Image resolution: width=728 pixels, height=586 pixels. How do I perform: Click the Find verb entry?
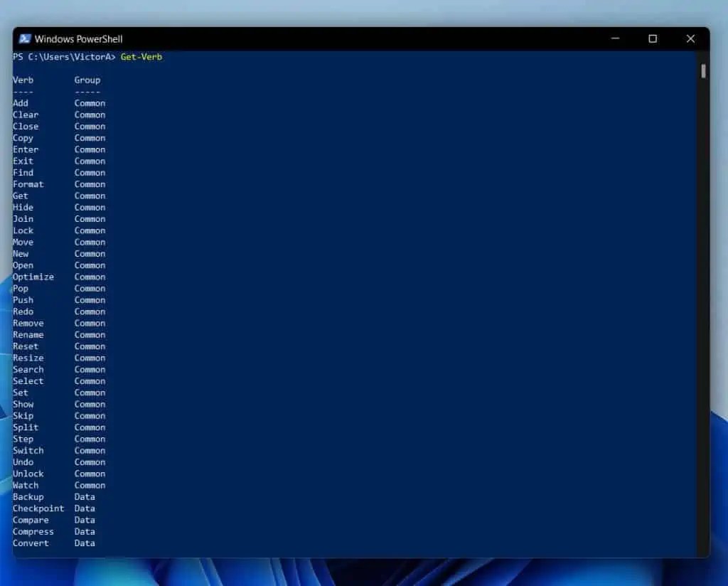[x=23, y=173]
